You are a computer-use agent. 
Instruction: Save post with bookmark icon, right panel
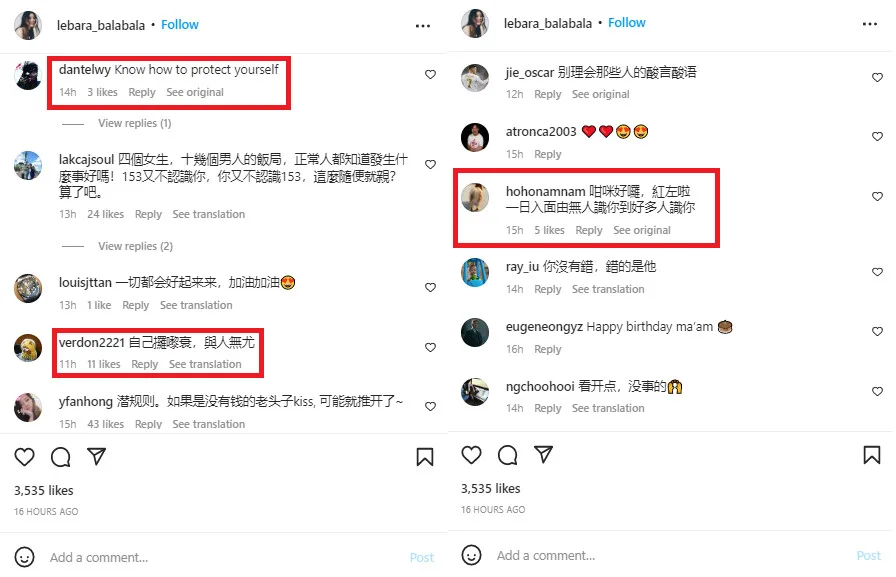click(x=871, y=455)
